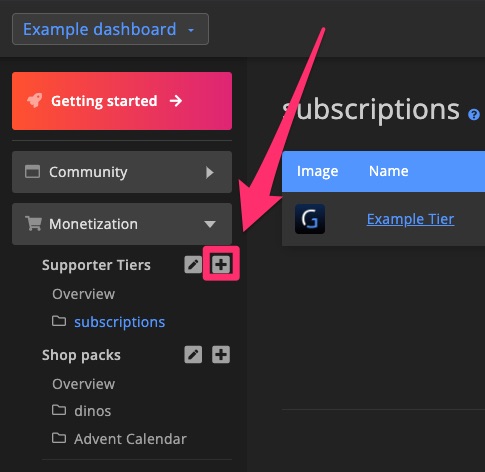This screenshot has width=485, height=472.
Task: Add a new Supporter Tier with the plus icon
Action: 221,264
